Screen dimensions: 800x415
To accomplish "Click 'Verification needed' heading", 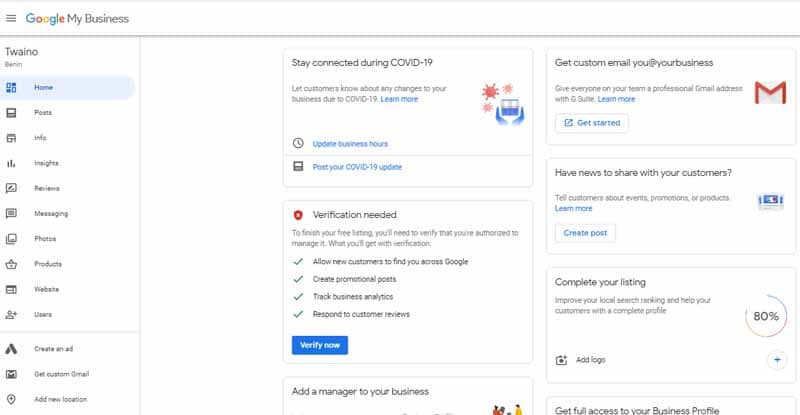I will [x=355, y=215].
